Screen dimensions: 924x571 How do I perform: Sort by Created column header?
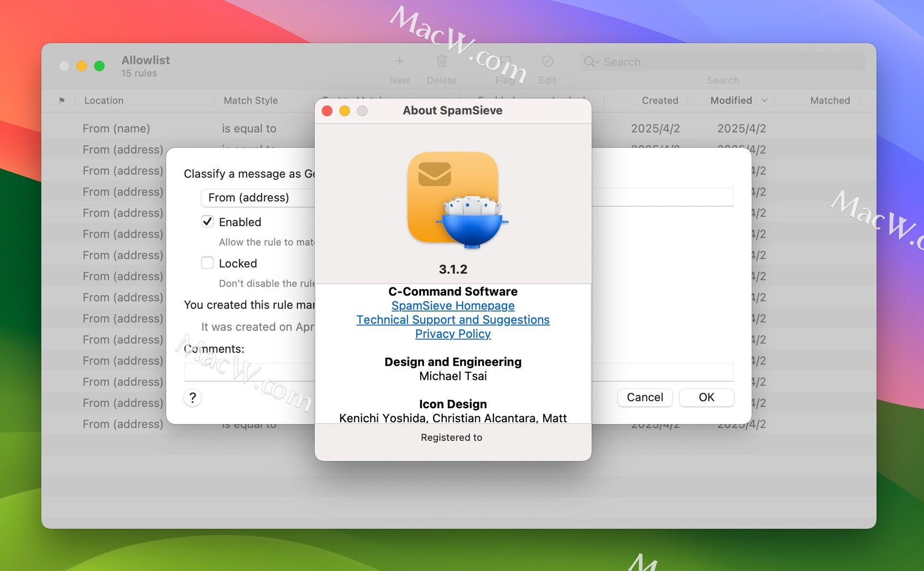660,100
